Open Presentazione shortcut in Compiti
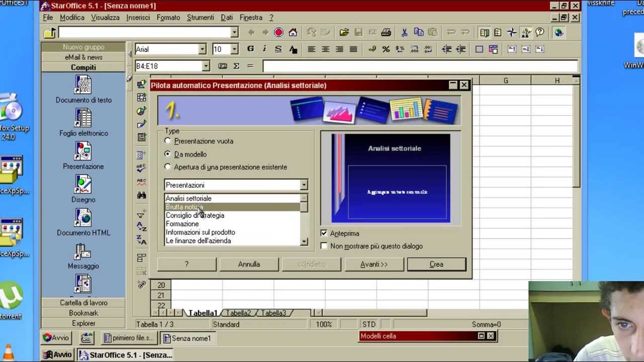Image resolution: width=644 pixels, height=362 pixels. click(84, 156)
